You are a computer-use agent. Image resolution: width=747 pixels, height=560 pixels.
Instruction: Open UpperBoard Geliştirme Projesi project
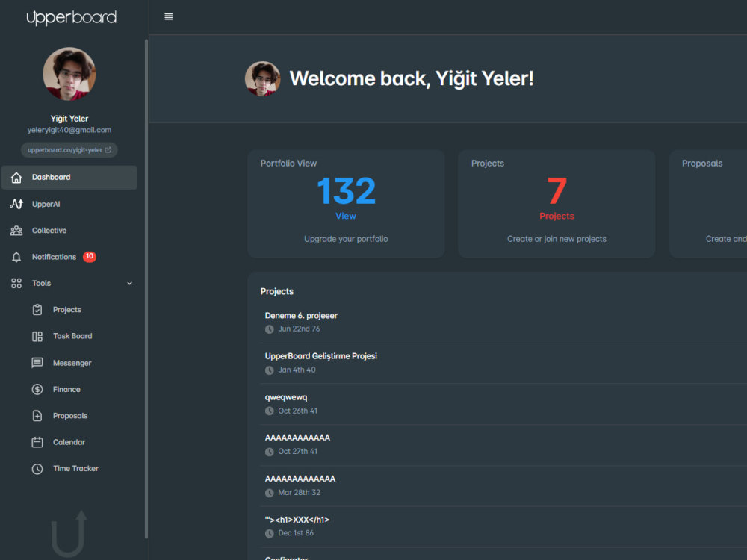320,356
